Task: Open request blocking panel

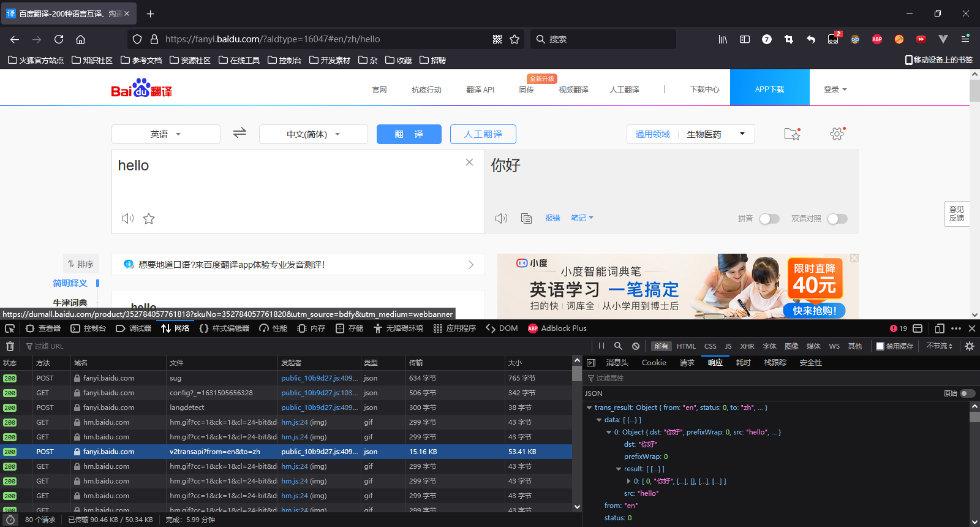Action: click(x=636, y=346)
